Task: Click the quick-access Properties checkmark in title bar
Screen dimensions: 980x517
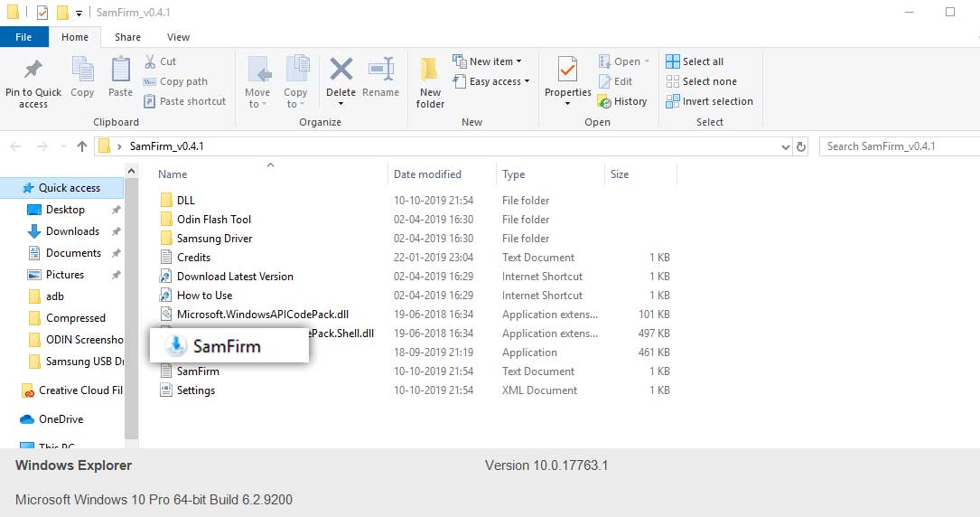Action: pos(42,13)
